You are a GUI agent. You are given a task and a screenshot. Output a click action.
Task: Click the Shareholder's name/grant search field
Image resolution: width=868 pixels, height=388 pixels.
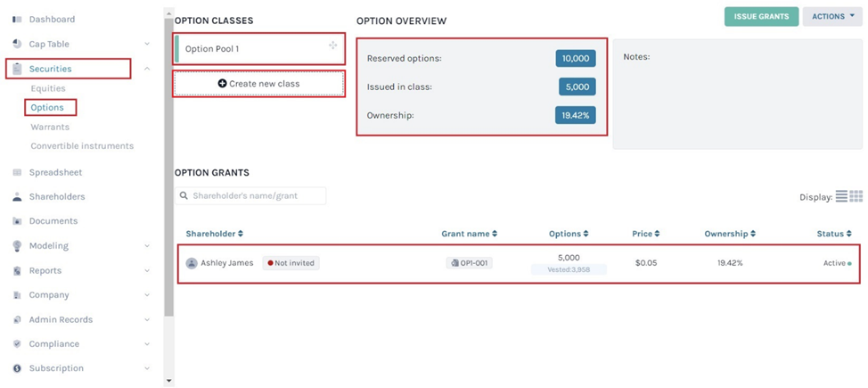[x=250, y=195]
